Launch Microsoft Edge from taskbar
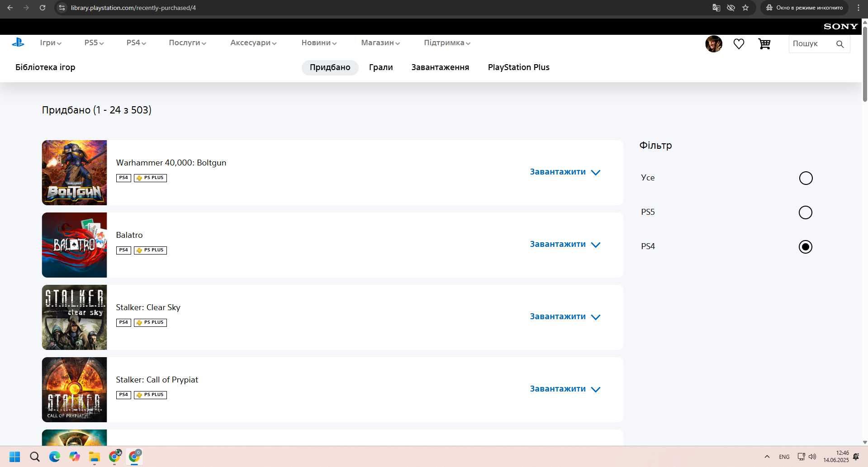 [55, 457]
